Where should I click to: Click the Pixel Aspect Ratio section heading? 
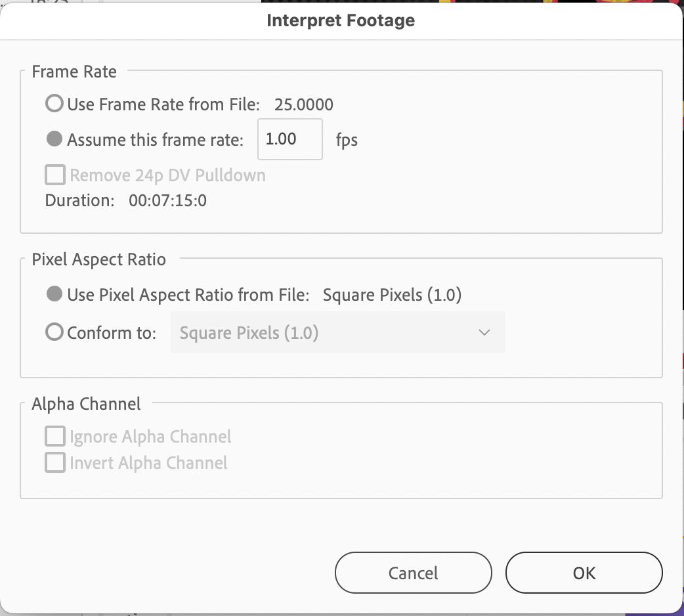pos(99,259)
